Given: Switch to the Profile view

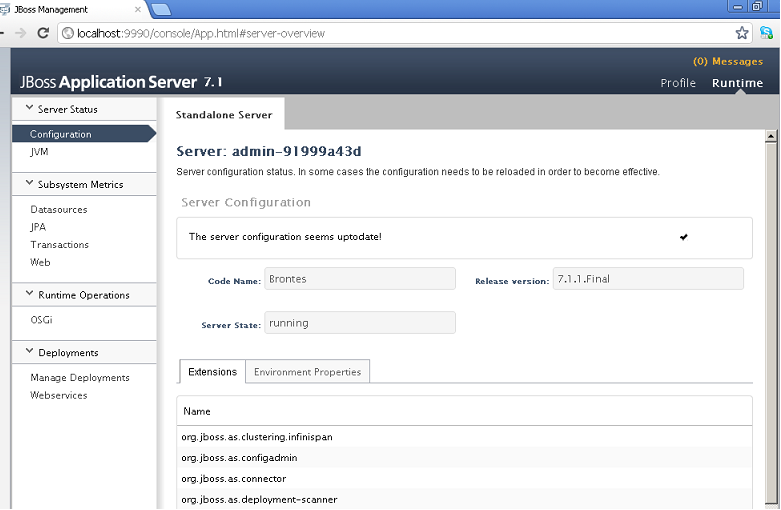Looking at the screenshot, I should tap(678, 83).
